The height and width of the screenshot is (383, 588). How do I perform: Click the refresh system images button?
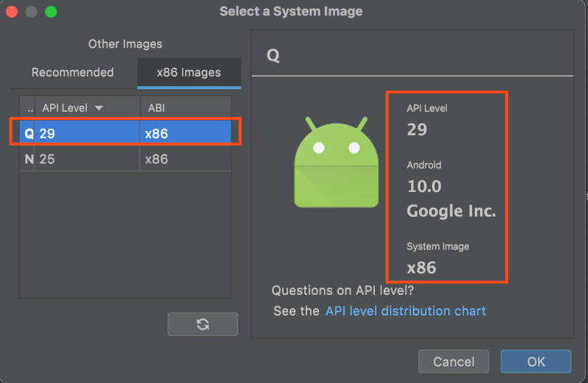[x=203, y=324]
